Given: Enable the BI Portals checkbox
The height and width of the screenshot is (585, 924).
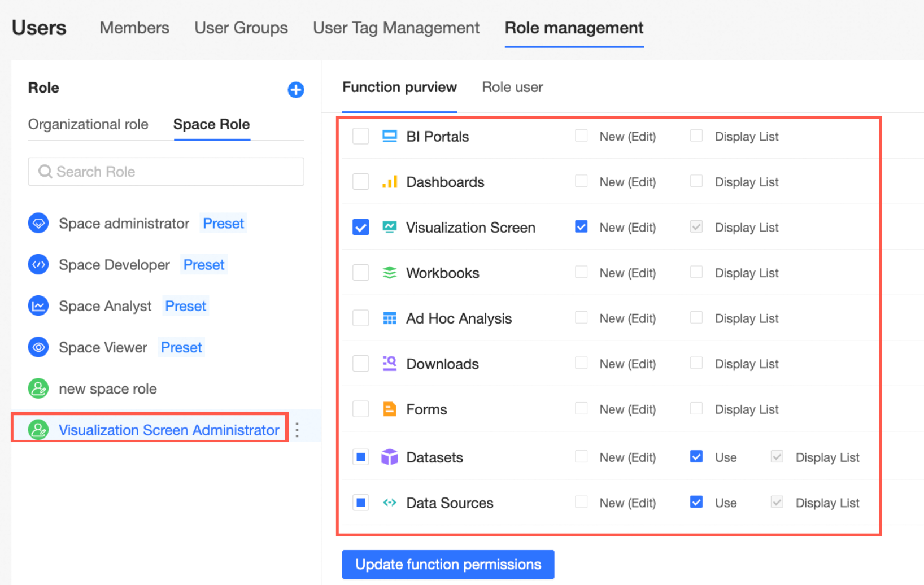Looking at the screenshot, I should tap(361, 136).
